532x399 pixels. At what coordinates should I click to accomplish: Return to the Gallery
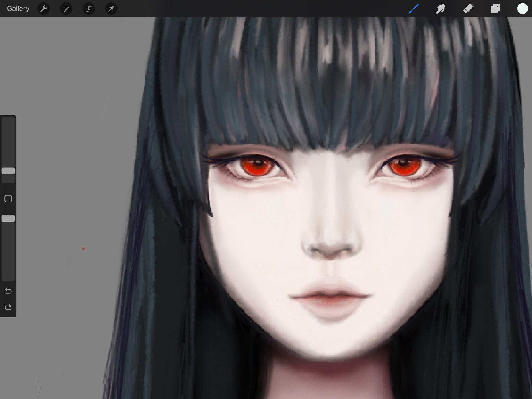point(18,8)
